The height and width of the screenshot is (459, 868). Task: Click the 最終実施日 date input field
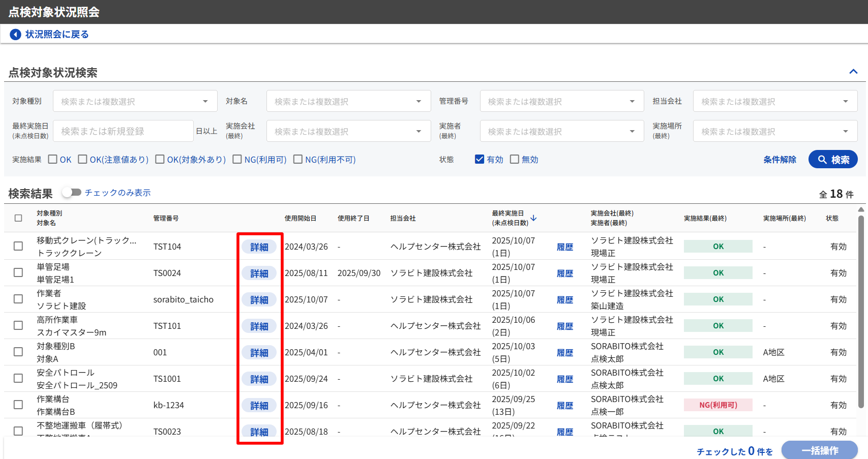pyautogui.click(x=123, y=132)
